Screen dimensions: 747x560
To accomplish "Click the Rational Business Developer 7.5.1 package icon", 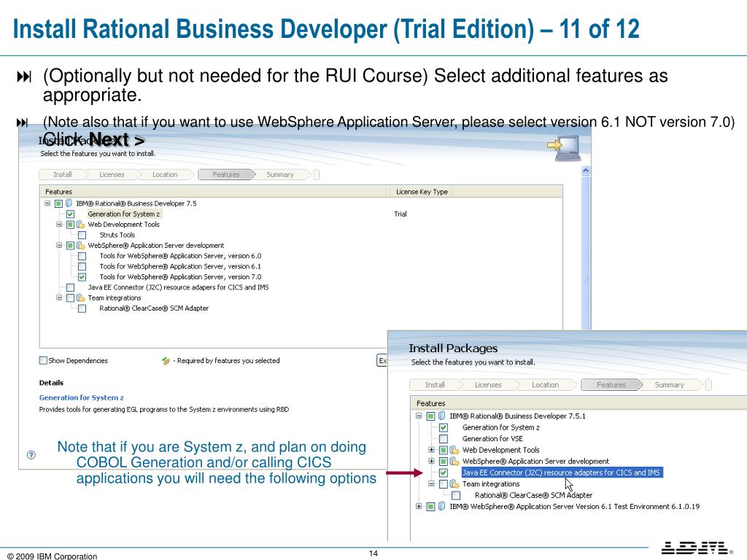I will click(442, 416).
